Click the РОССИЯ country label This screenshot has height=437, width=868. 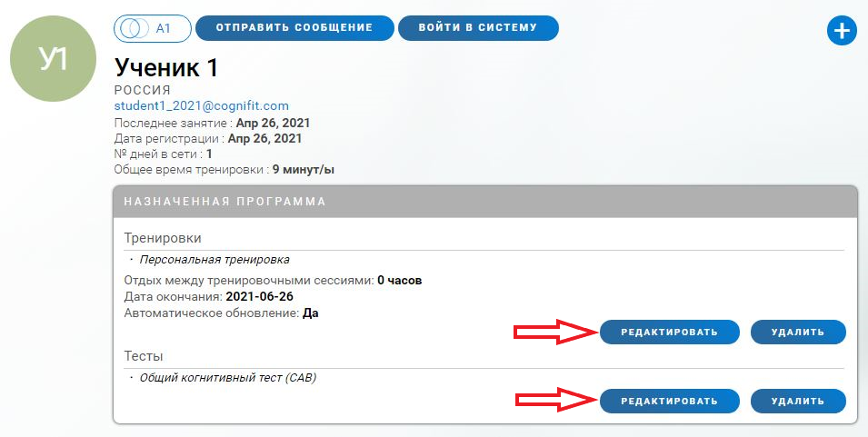point(143,90)
